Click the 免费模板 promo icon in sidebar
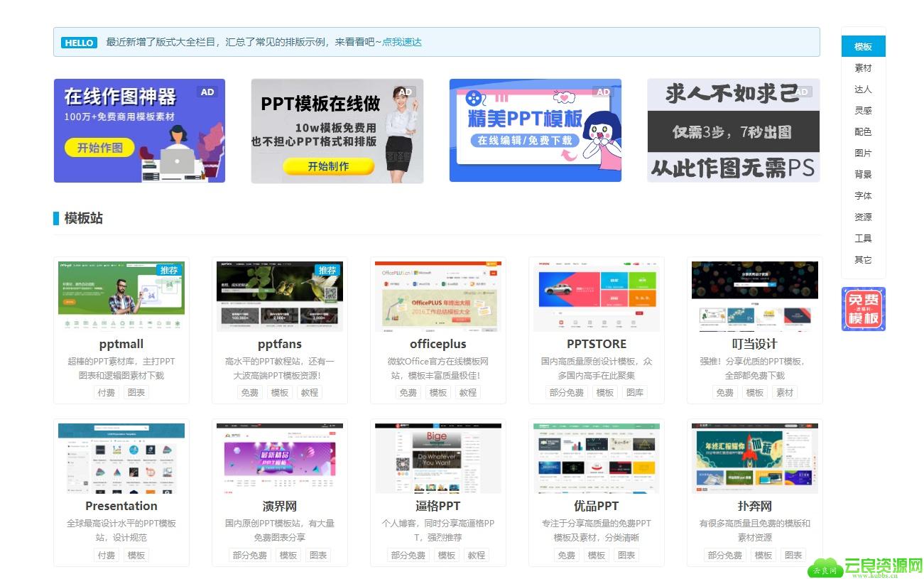Screen dimensions: 924x579 click(863, 309)
